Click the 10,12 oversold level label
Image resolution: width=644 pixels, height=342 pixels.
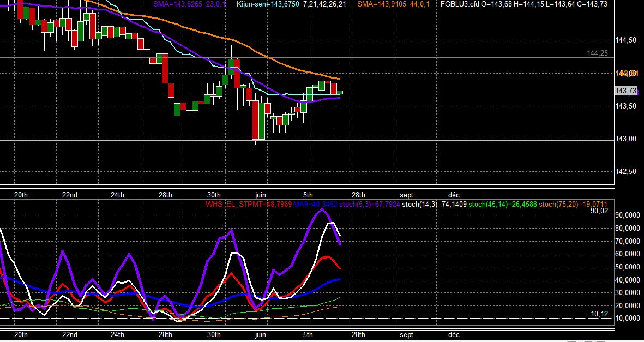coord(599,314)
